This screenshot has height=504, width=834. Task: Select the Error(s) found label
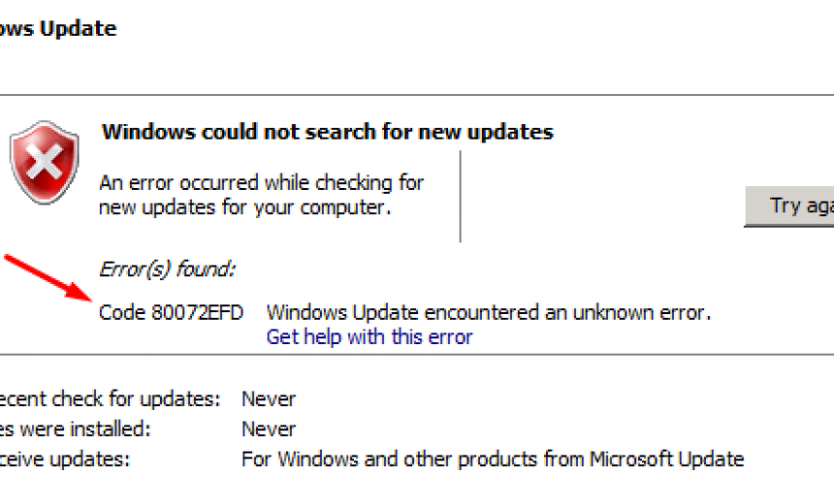pos(167,269)
